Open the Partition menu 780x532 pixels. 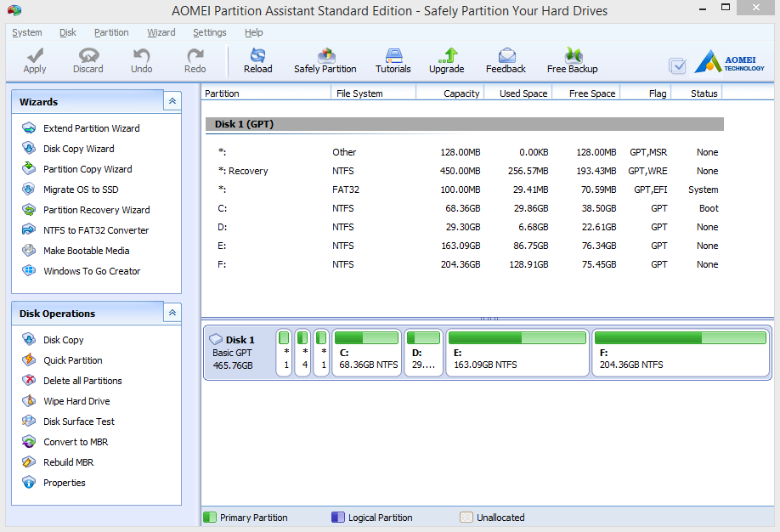pos(111,32)
